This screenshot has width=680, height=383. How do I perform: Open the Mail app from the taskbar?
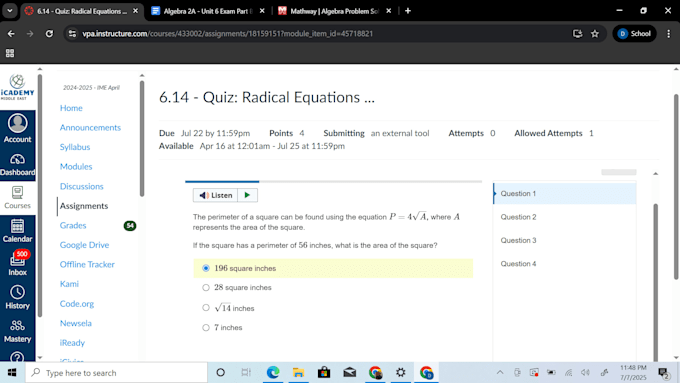[350, 373]
